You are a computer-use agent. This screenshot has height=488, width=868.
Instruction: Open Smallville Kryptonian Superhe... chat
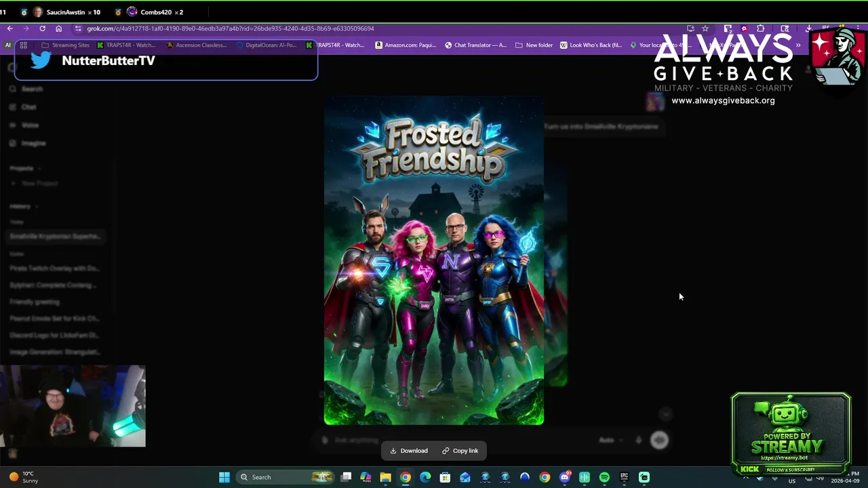[x=56, y=236]
